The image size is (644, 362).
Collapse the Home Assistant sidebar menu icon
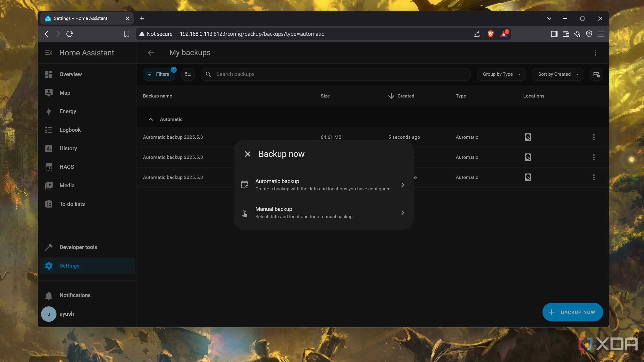48,53
